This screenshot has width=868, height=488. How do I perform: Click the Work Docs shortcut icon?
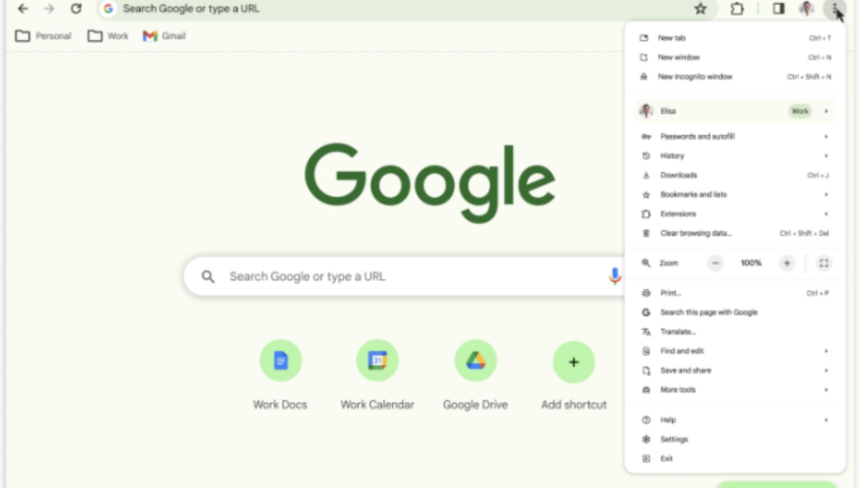(279, 361)
